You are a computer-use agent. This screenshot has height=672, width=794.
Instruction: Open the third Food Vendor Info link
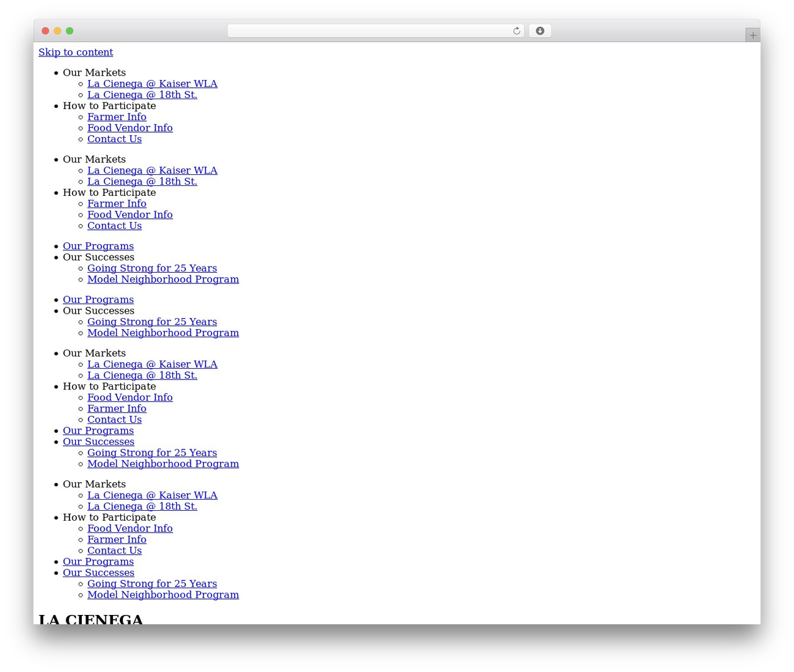[130, 397]
